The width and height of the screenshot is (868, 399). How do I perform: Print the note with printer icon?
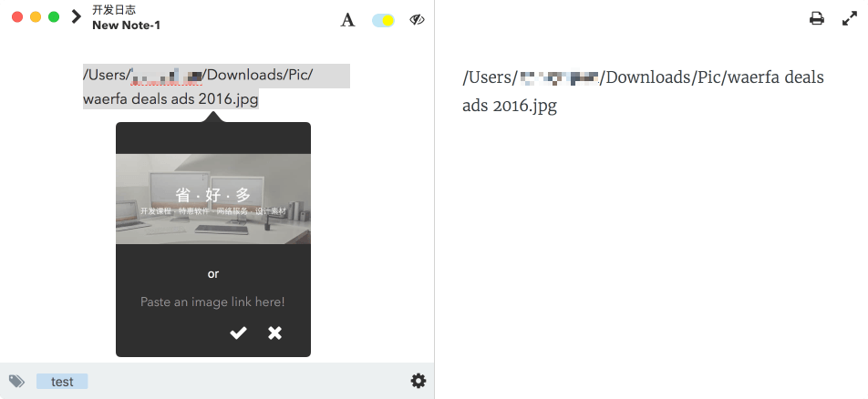click(817, 19)
